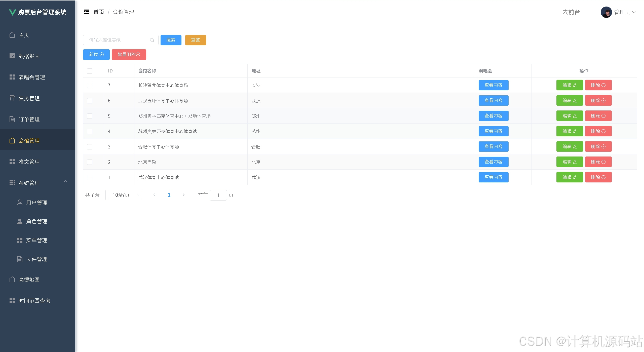
Task: Click the 前往 page number input box
Action: (218, 195)
